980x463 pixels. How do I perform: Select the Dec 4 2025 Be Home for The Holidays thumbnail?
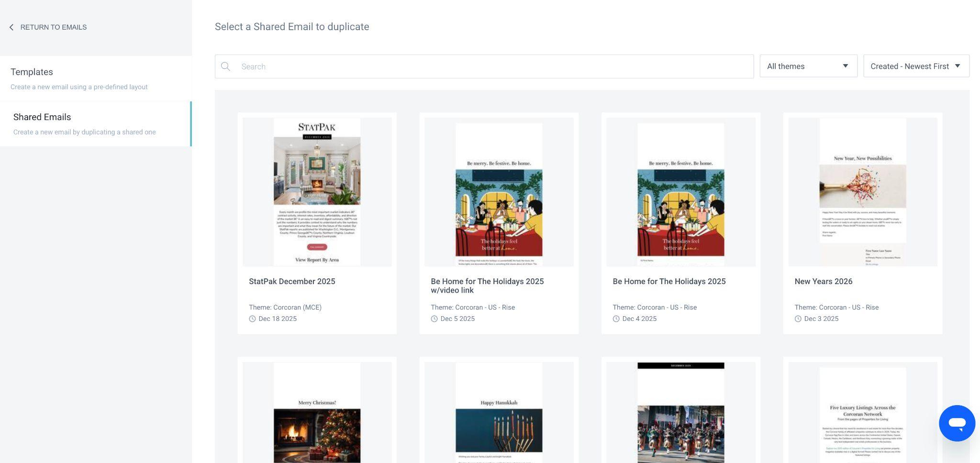coord(681,192)
